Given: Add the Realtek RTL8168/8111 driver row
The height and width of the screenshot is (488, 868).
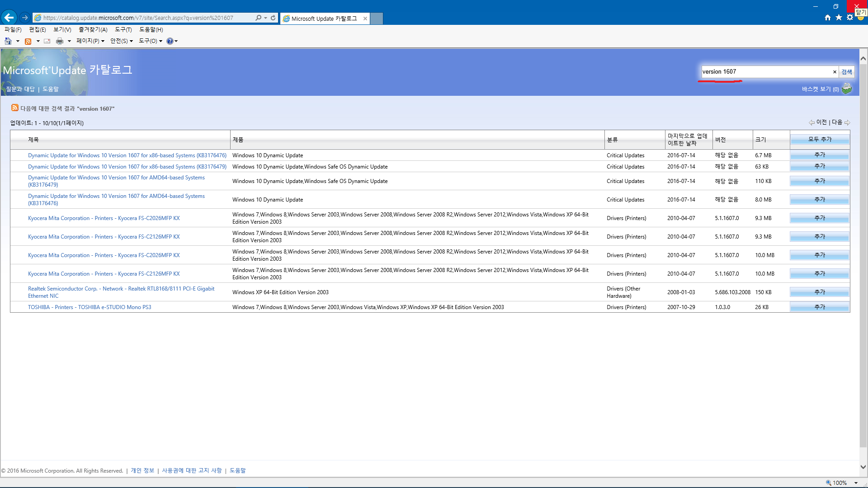Looking at the screenshot, I should point(820,292).
